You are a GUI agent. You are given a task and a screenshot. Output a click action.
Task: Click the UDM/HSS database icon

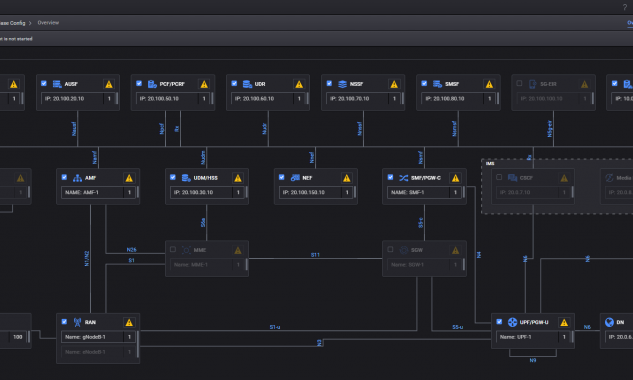pyautogui.click(x=186, y=178)
